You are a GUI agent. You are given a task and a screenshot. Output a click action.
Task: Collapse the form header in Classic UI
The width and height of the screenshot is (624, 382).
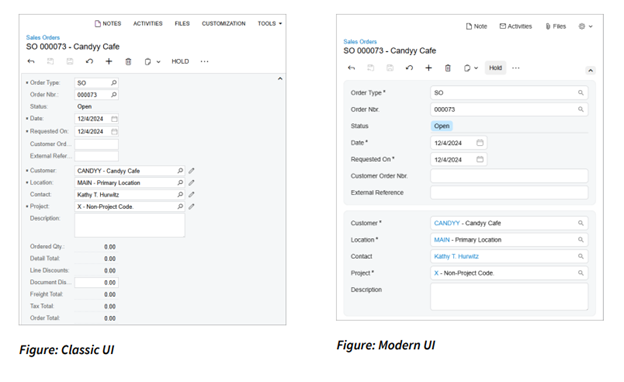280,79
